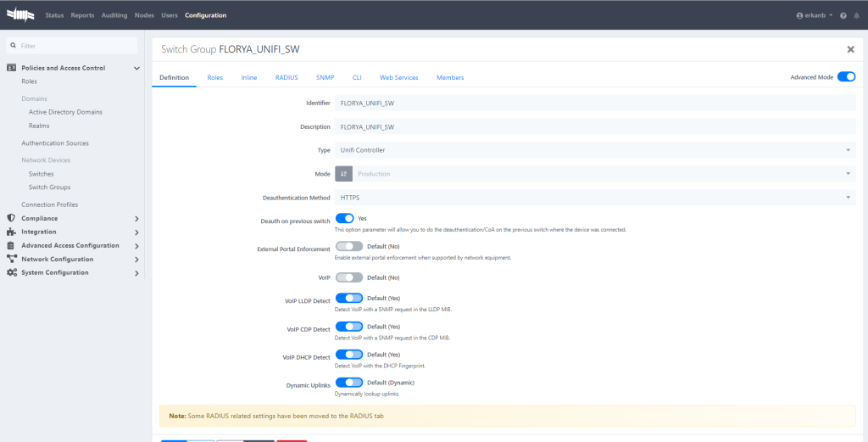Enable the VoIP toggle switch

pos(349,277)
